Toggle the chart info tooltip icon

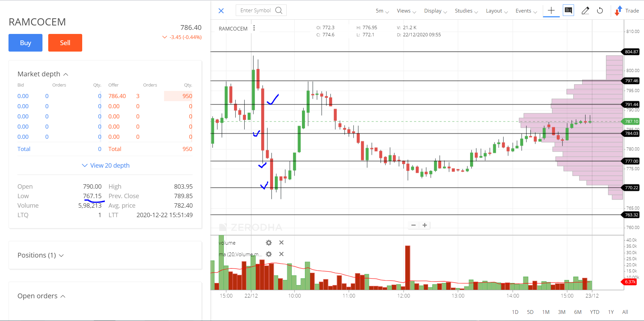click(x=568, y=11)
